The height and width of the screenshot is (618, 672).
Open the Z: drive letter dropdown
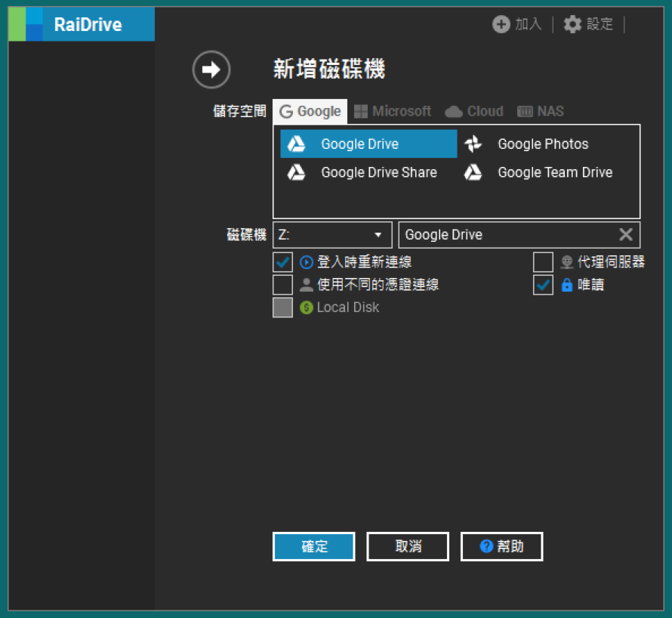pos(332,235)
